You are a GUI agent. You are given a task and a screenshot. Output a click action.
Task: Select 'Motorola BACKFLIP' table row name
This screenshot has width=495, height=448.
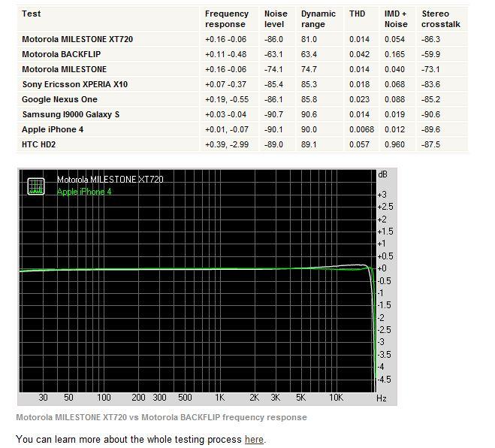[62, 54]
